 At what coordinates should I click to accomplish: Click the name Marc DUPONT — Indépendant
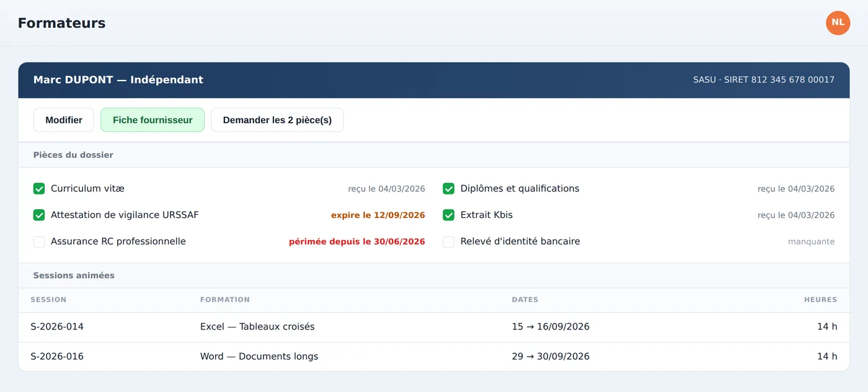click(x=118, y=80)
